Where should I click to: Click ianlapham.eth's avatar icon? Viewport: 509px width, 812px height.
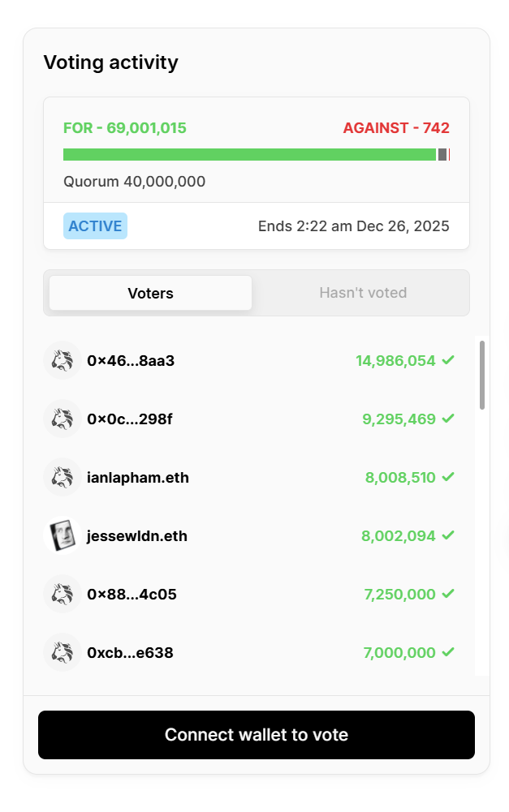tap(62, 478)
